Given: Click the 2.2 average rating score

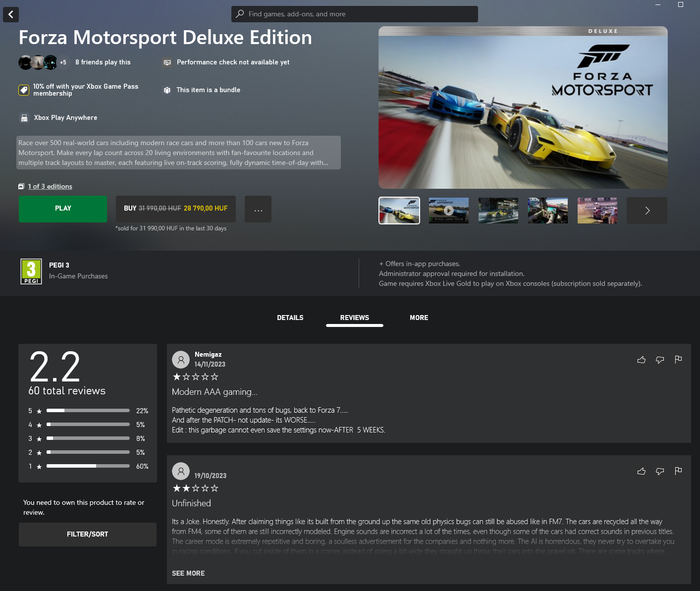Looking at the screenshot, I should [54, 367].
